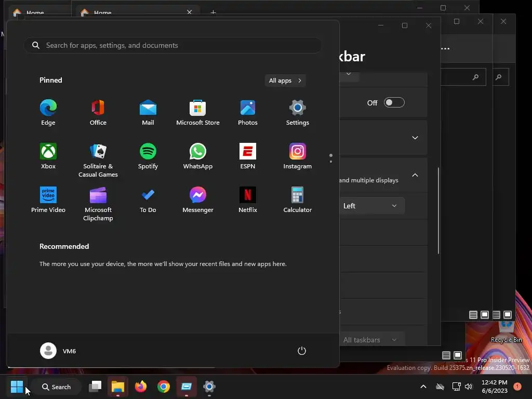The height and width of the screenshot is (399, 532).
Task: Switch to the first Home tab in File Explorer
Action: click(38, 12)
